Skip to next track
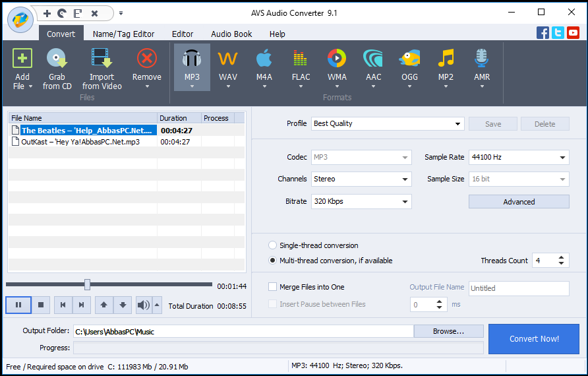Image resolution: width=588 pixels, height=376 pixels. point(81,305)
